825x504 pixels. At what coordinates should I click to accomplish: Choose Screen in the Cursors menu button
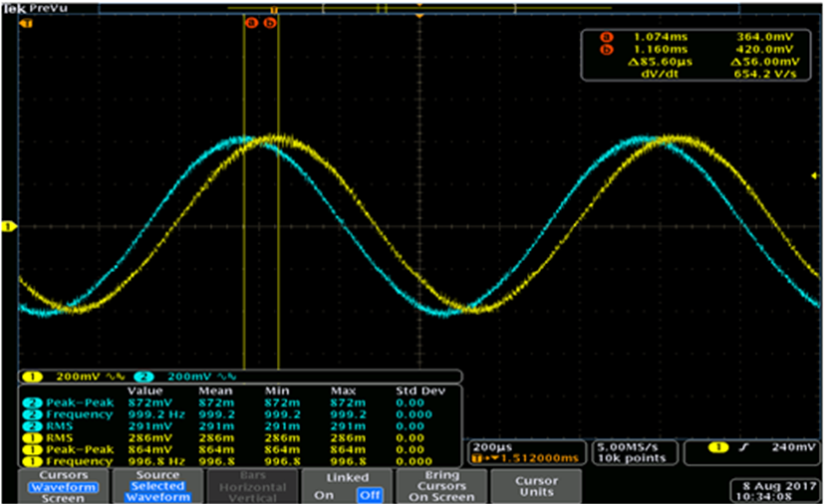coord(63,498)
